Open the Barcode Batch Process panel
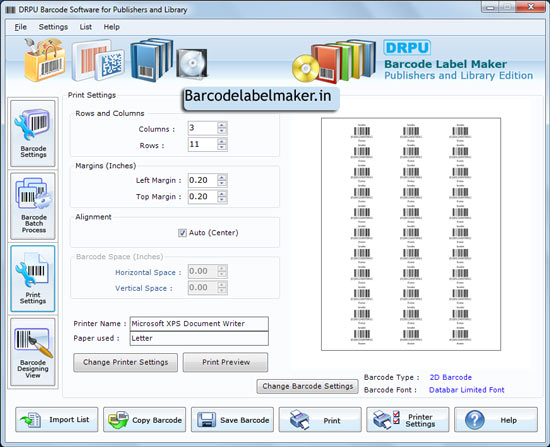The image size is (550, 447). [x=33, y=206]
